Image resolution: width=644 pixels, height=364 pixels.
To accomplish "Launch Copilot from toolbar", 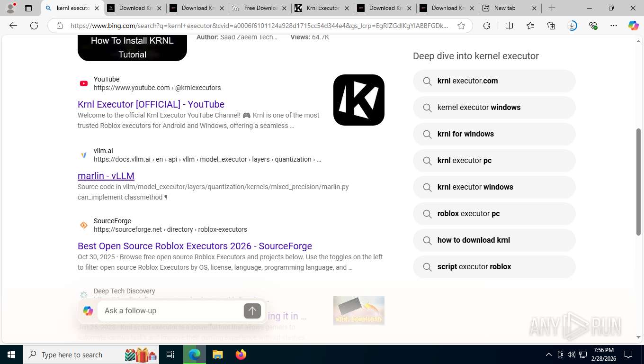I will (x=634, y=26).
